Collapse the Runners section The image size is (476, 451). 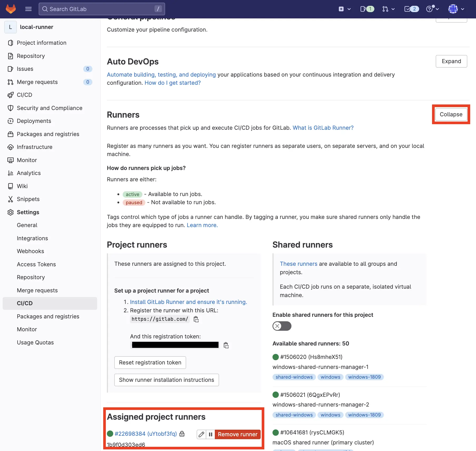451,114
